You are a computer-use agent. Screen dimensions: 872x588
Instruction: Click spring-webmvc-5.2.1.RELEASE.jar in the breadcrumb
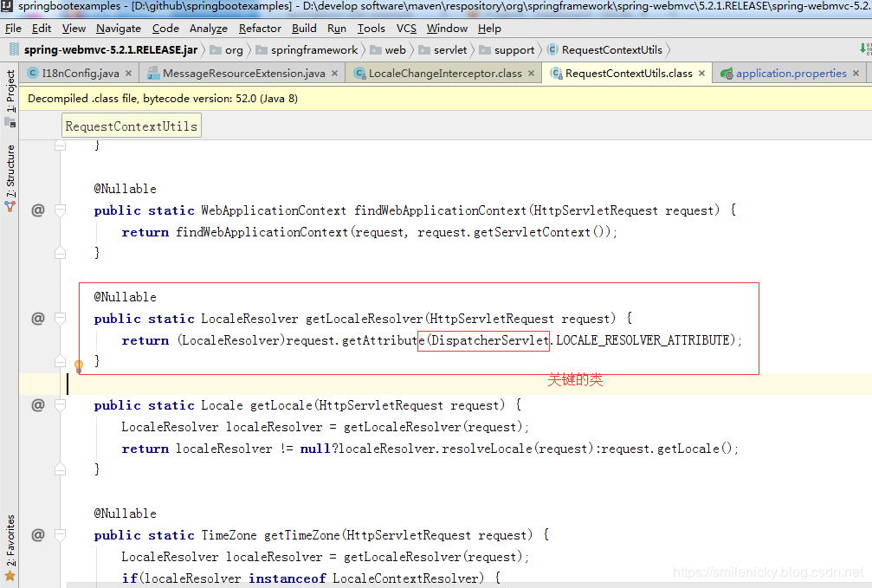click(110, 50)
